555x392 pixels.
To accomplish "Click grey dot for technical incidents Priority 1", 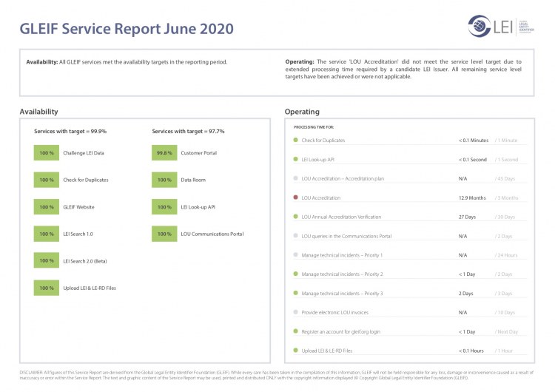I will 296,255.
